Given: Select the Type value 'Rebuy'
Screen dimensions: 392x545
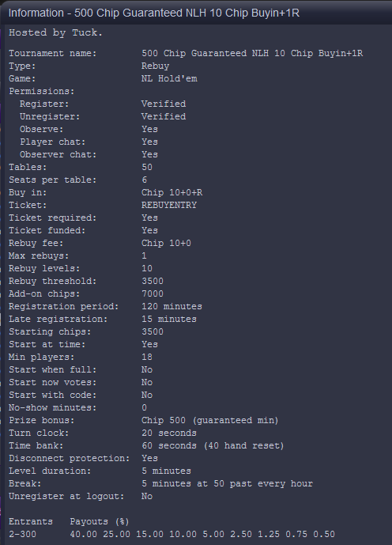Looking at the screenshot, I should tap(155, 66).
